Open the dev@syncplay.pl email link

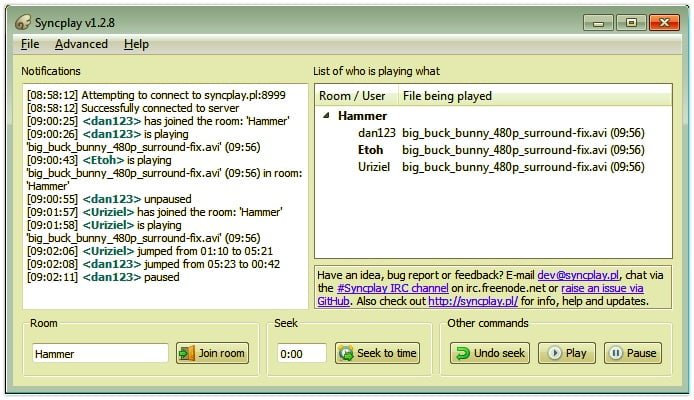pos(578,275)
